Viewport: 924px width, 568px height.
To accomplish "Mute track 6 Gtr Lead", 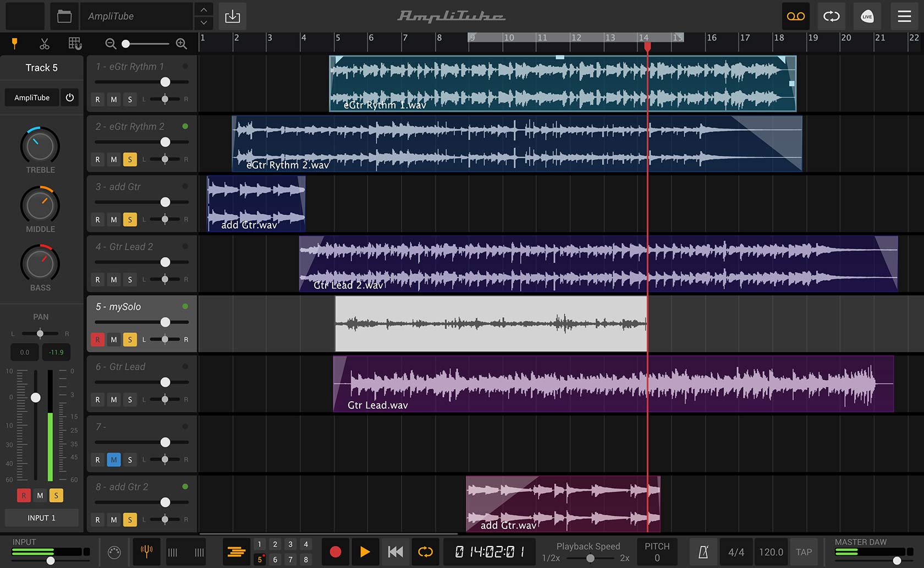I will point(114,400).
